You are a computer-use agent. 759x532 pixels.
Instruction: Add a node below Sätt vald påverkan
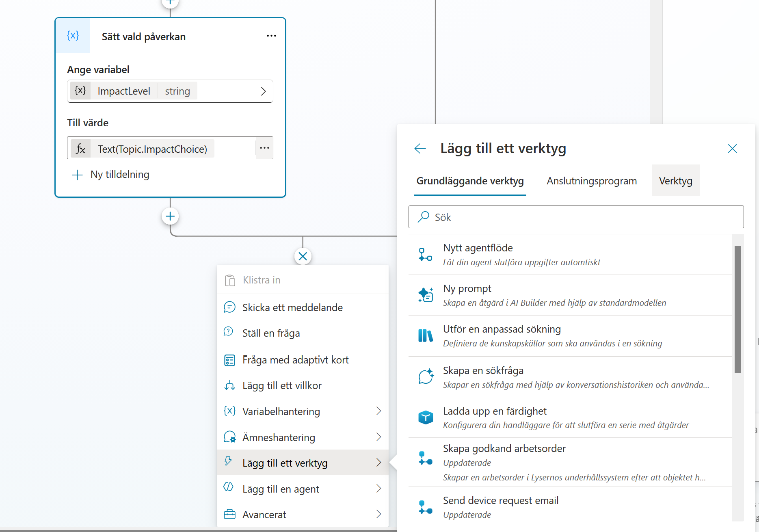click(170, 216)
